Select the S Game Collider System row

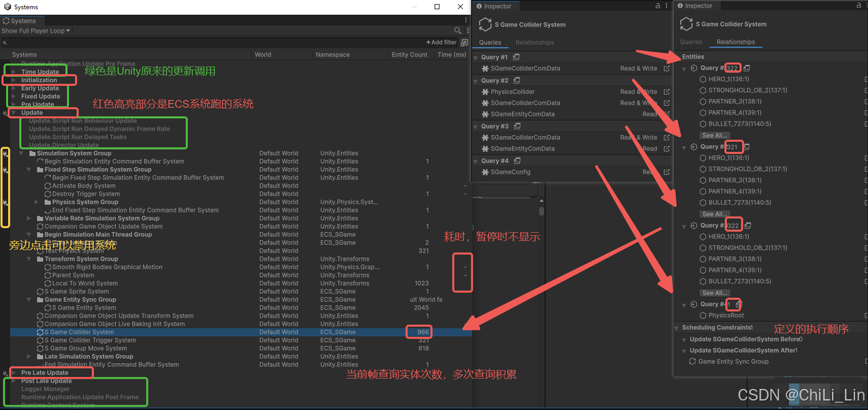click(x=240, y=333)
